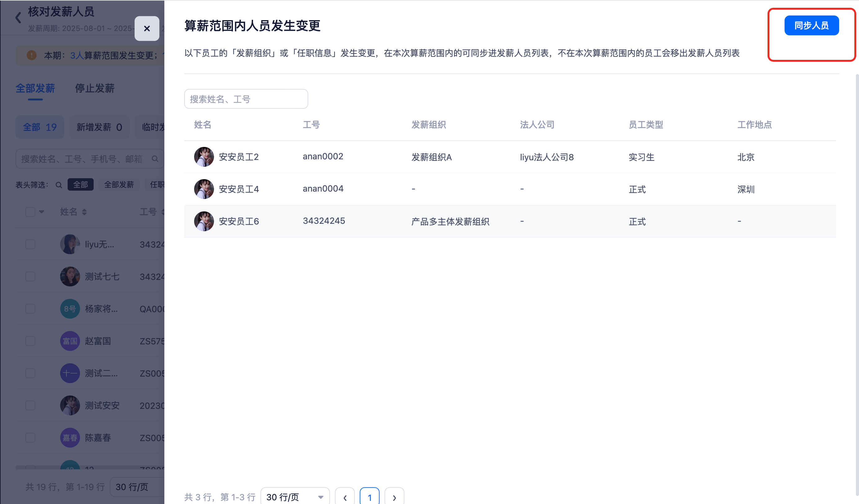Click the 法人公司 column header
Image resolution: width=859 pixels, height=504 pixels.
(x=537, y=125)
